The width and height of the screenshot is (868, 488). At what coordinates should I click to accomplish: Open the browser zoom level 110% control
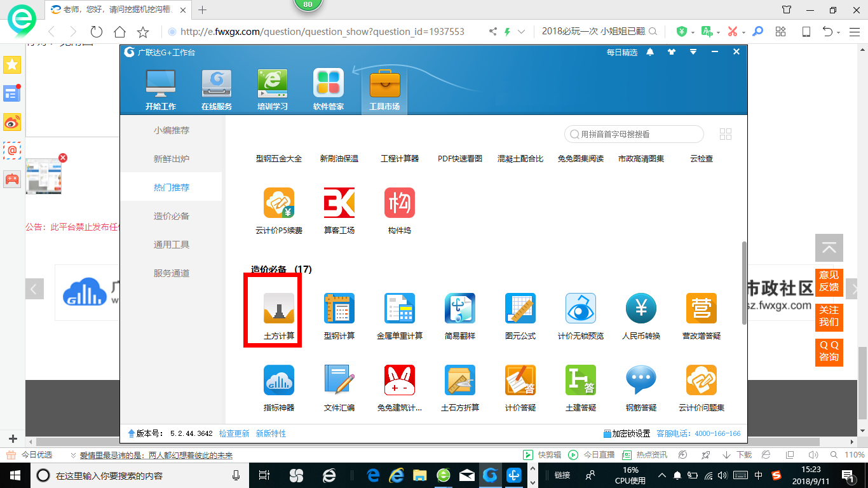coord(855,455)
